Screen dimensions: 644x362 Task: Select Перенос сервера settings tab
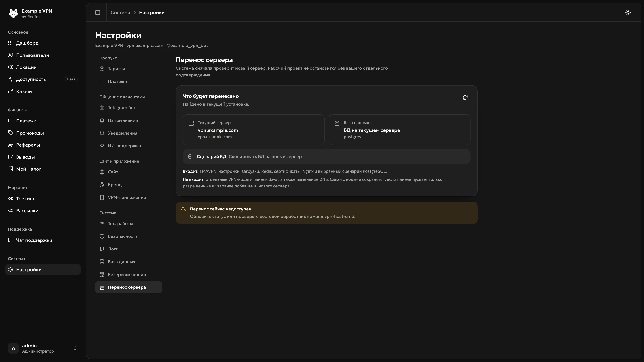point(129,287)
